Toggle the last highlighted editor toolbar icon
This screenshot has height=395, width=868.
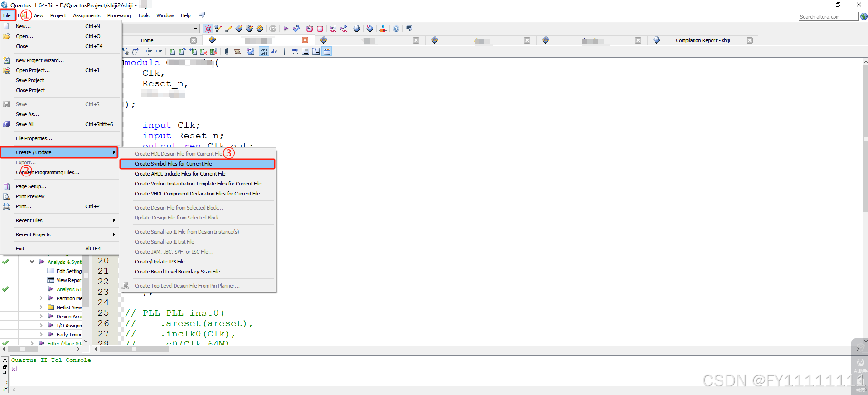click(x=327, y=52)
